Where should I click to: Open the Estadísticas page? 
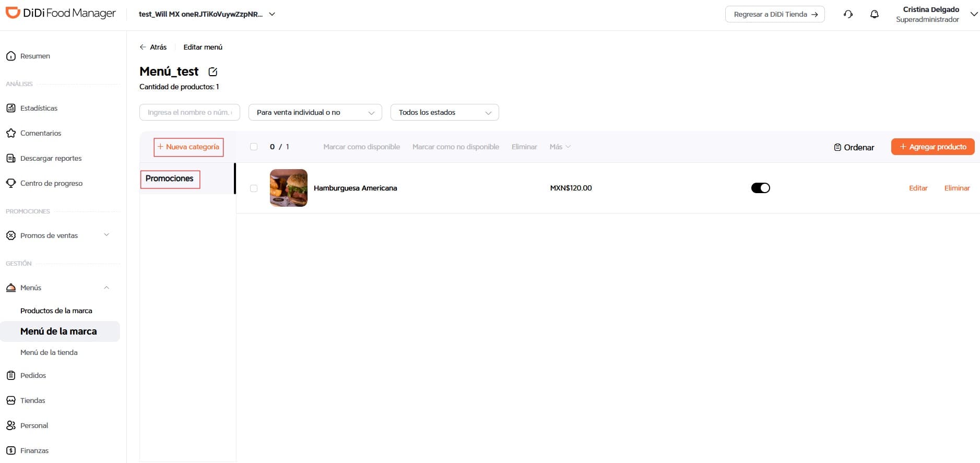39,108
